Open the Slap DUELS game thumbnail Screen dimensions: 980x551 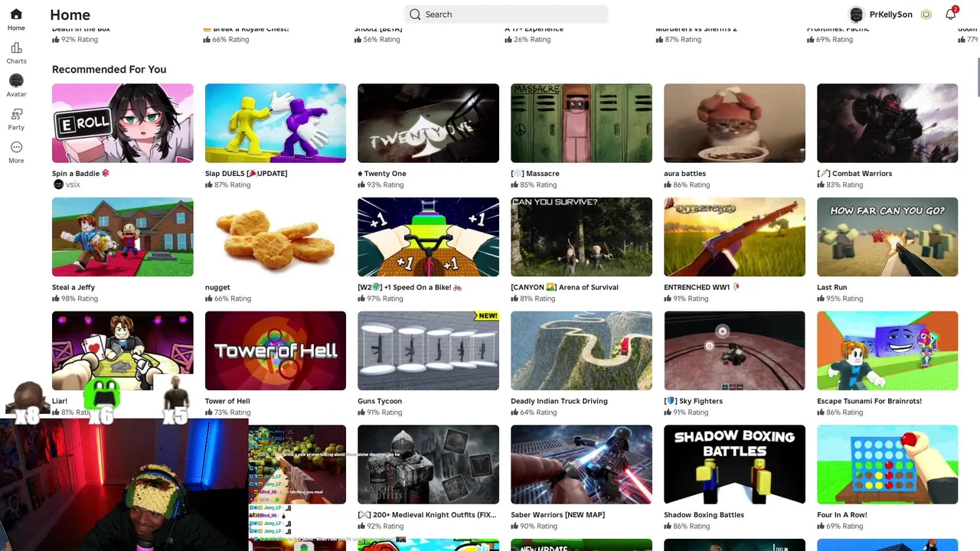point(276,123)
